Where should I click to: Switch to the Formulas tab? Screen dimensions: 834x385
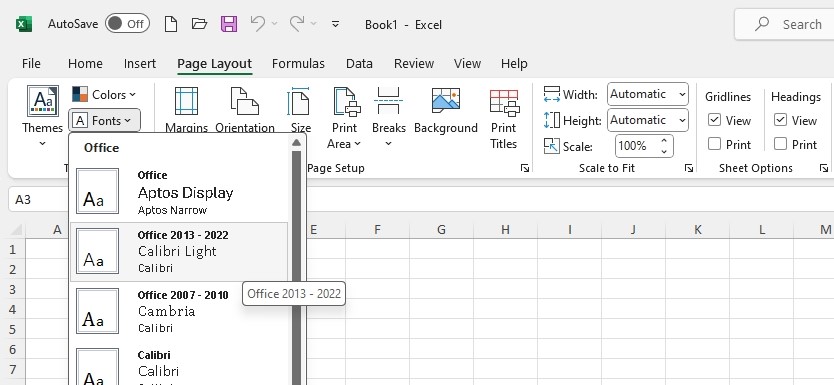[x=298, y=63]
